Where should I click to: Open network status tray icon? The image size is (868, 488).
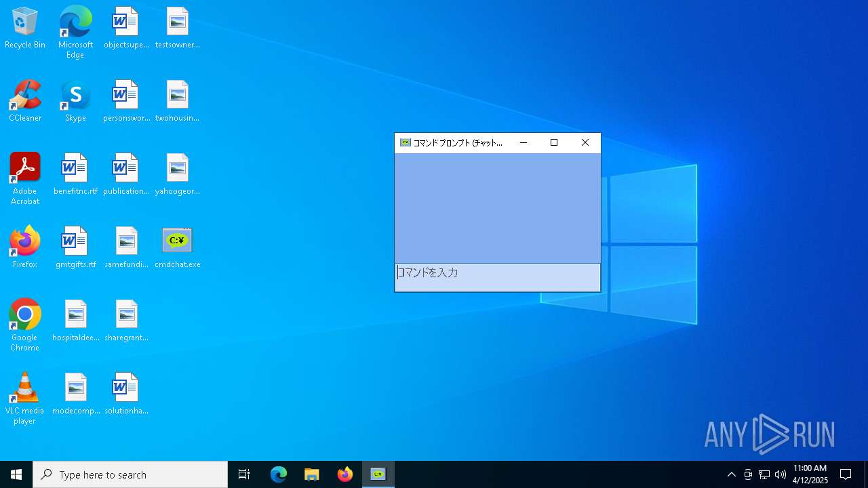point(764,474)
